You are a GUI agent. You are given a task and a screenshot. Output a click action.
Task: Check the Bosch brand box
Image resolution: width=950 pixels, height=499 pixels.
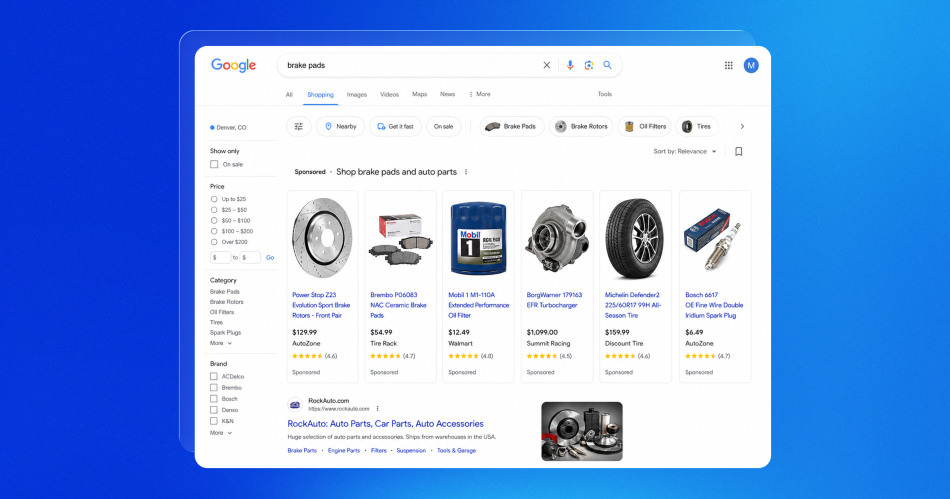point(213,399)
